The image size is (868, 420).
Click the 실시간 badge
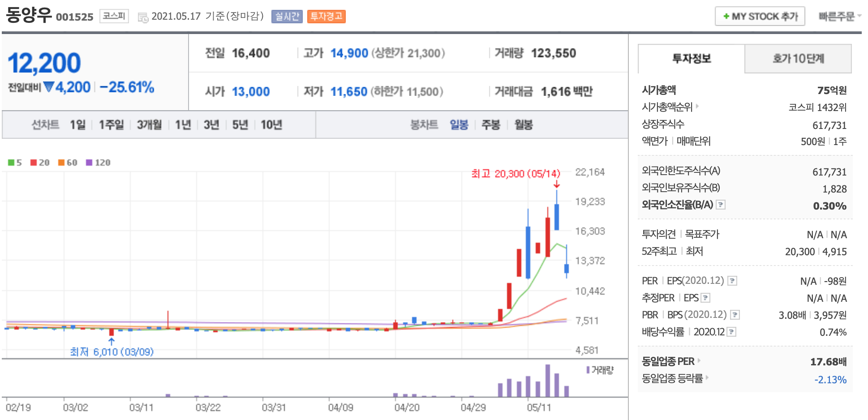pos(287,17)
